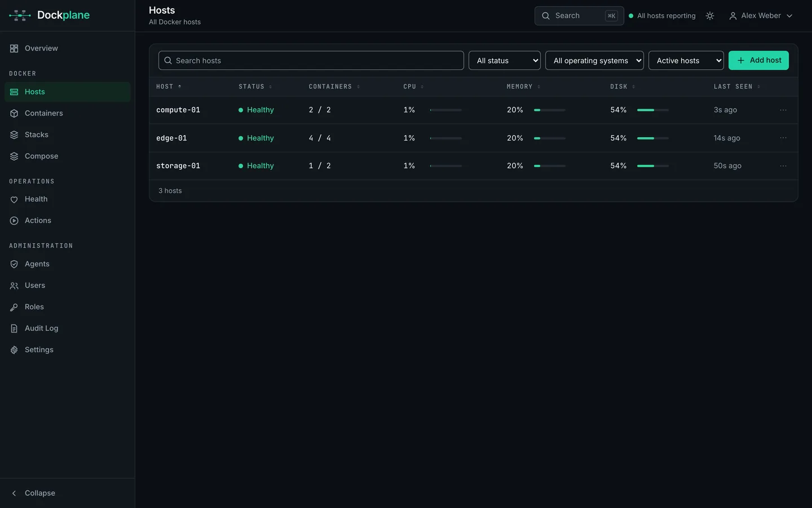The image size is (812, 508).
Task: Click the compute-01 host name
Action: [178, 110]
